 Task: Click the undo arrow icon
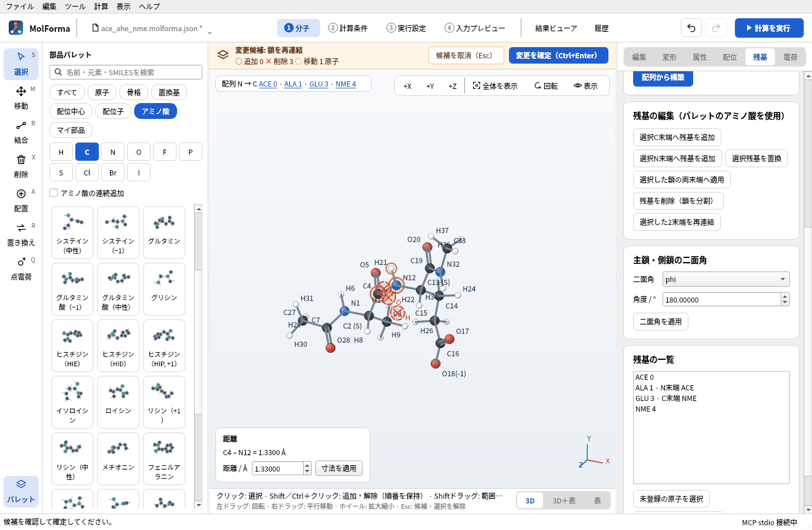pos(691,28)
